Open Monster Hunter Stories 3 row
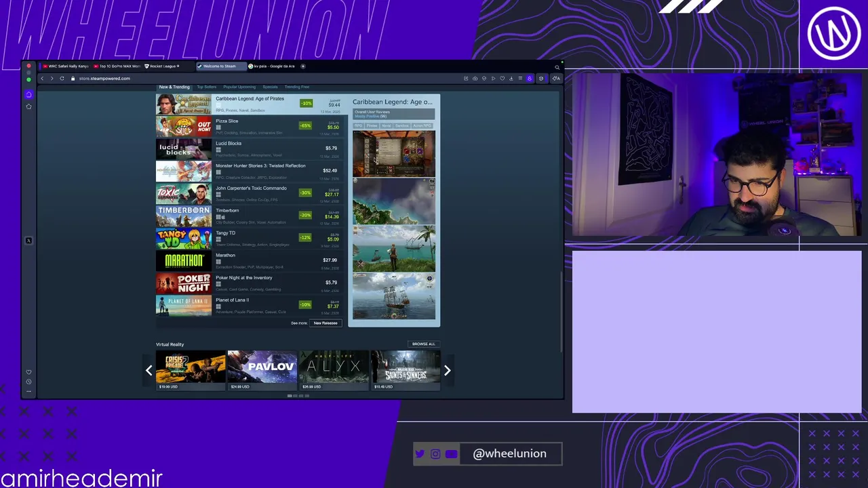This screenshot has height=488, width=868. (252, 171)
